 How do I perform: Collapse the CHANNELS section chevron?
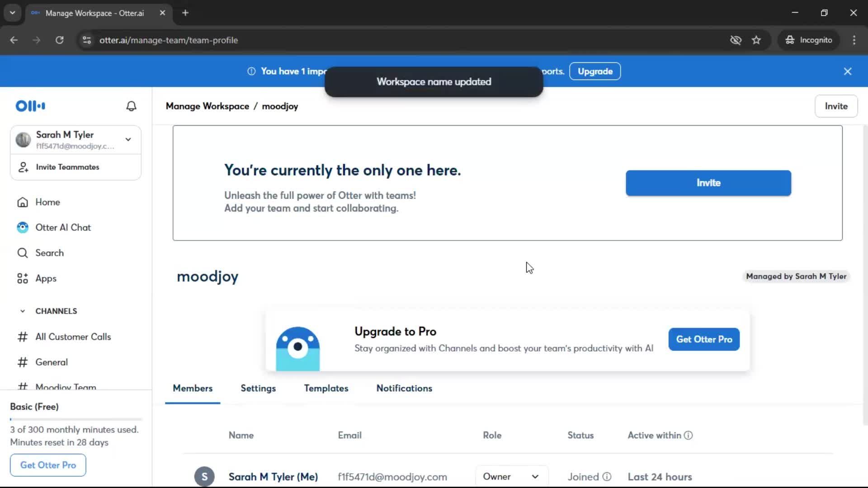click(23, 311)
